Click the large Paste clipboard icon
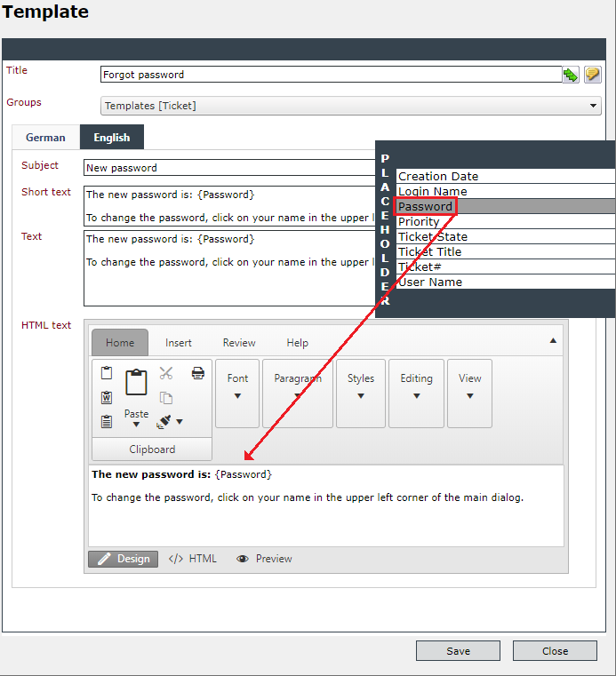This screenshot has width=616, height=676. 136,382
